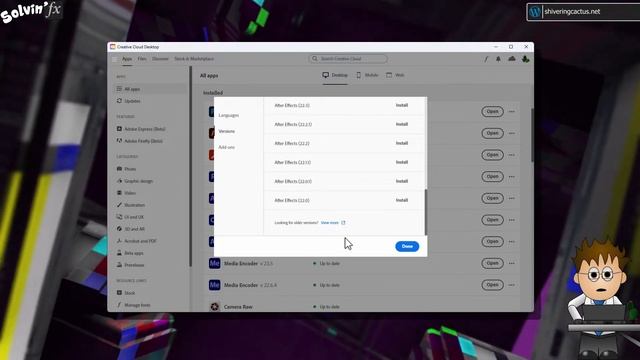Screen dimensions: 640x360
Task: Open the View more older versions link
Action: 333,223
